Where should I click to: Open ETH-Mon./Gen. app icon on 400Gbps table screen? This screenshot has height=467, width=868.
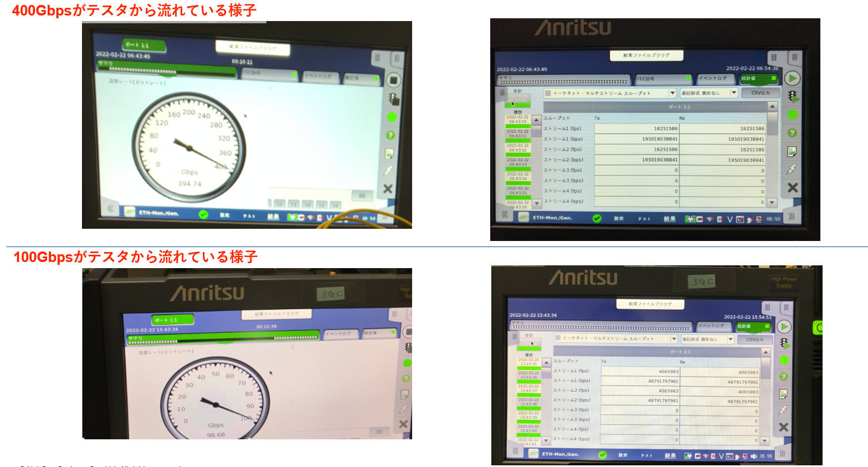coord(523,218)
